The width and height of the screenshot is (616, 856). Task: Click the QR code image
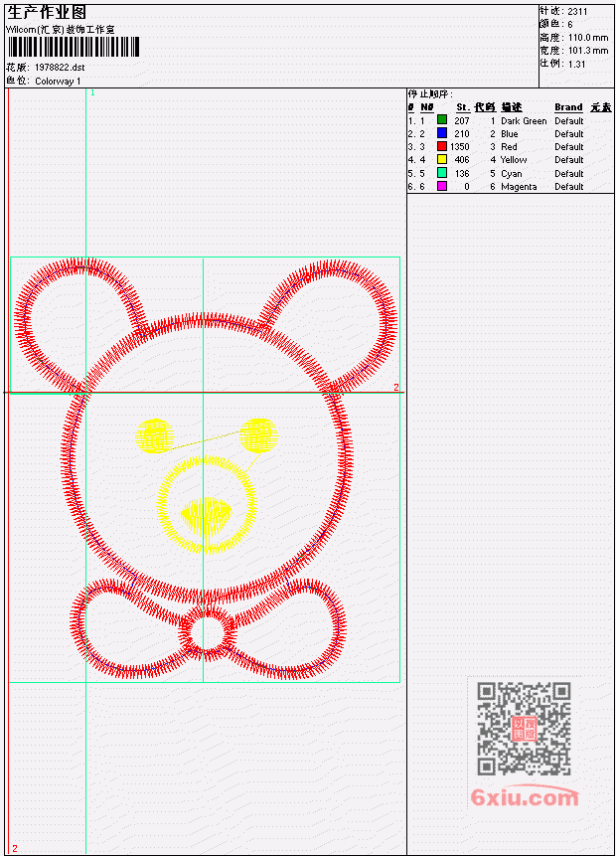click(x=524, y=729)
